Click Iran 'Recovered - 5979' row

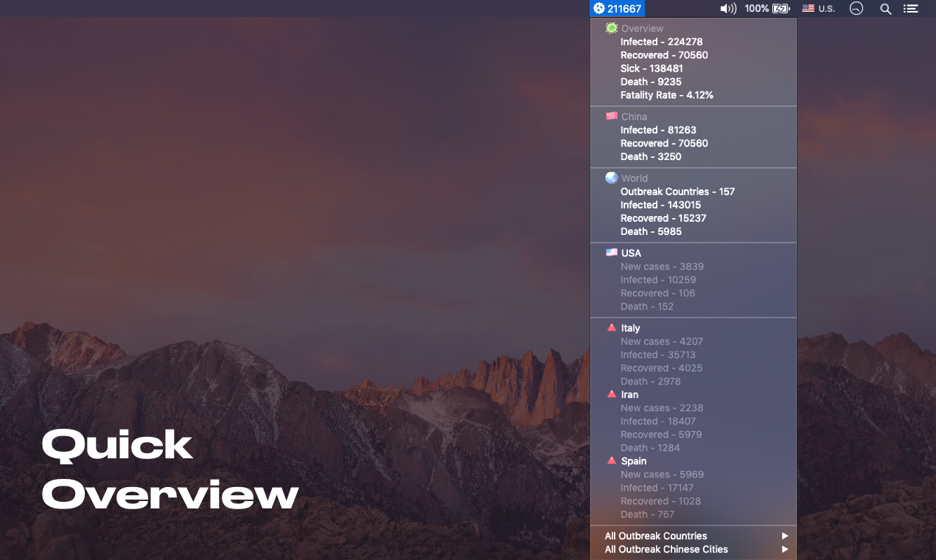694,434
